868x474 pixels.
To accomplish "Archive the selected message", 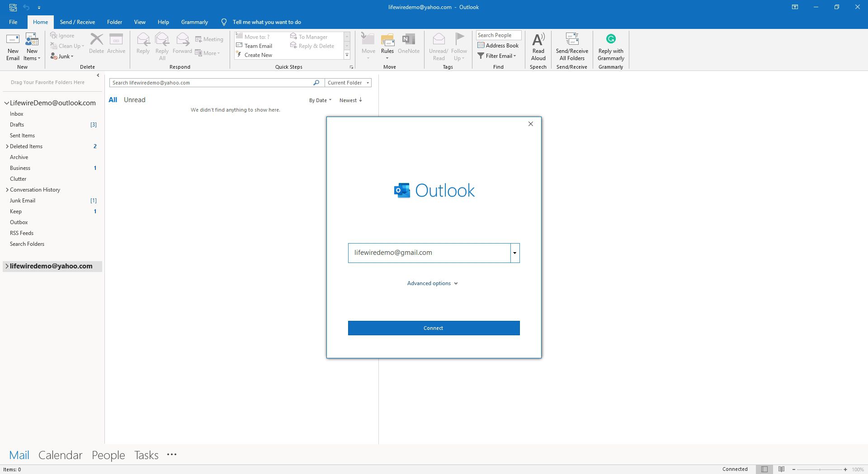I will [x=116, y=44].
